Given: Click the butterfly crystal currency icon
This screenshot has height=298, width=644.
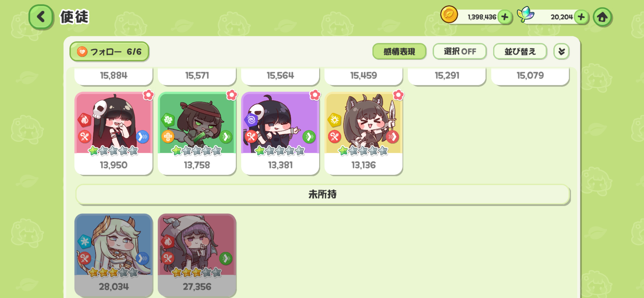Looking at the screenshot, I should [525, 14].
